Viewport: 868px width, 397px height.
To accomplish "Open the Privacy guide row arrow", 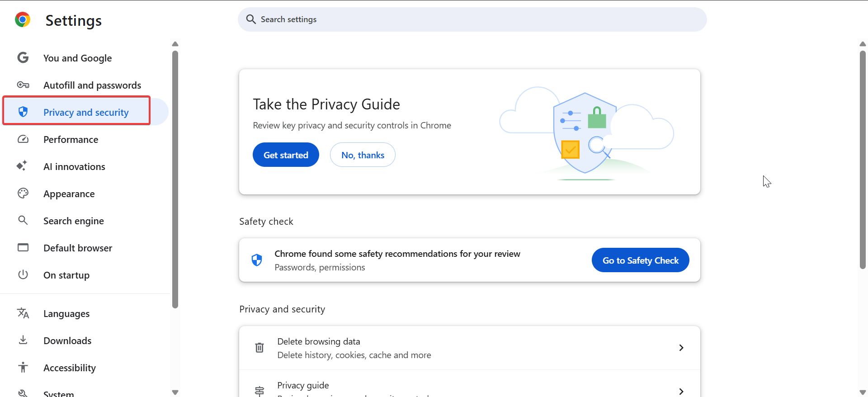I will [x=681, y=391].
